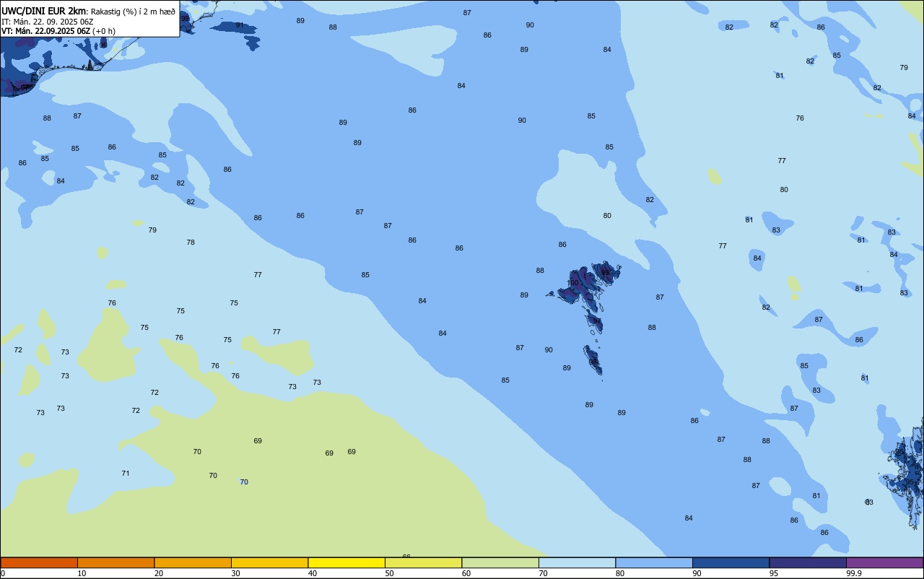Click the '95' legend tick label
The width and height of the screenshot is (924, 579).
774,573
